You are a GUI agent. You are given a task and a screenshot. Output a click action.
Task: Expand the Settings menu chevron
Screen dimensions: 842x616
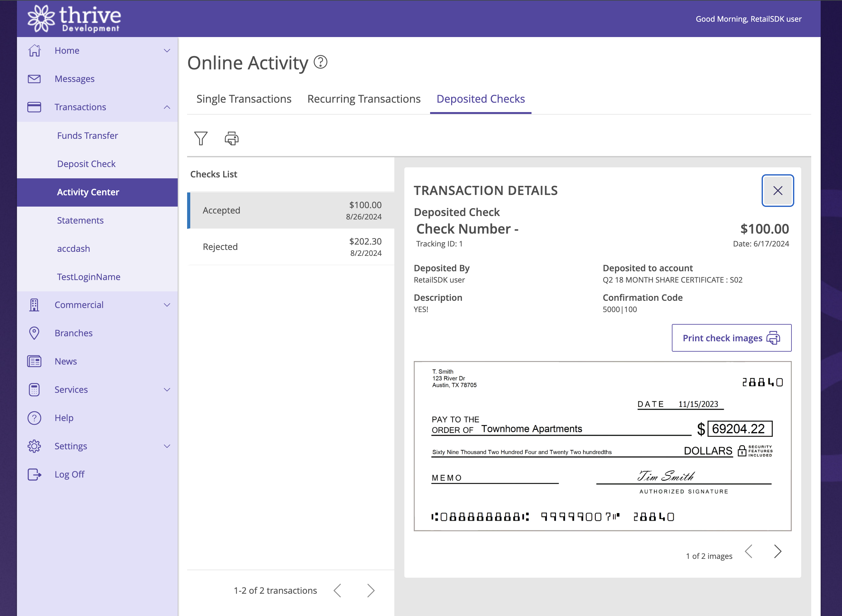(x=167, y=446)
